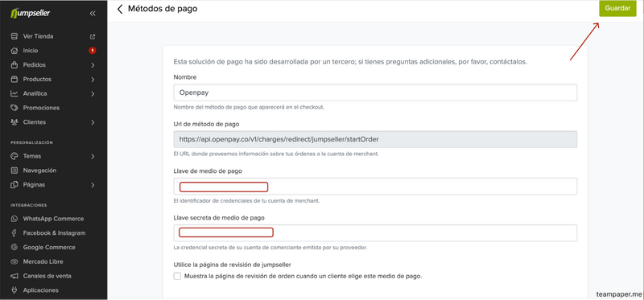This screenshot has width=644, height=300.
Task: Click the Métodos de pago page title
Action: pyautogui.click(x=163, y=9)
